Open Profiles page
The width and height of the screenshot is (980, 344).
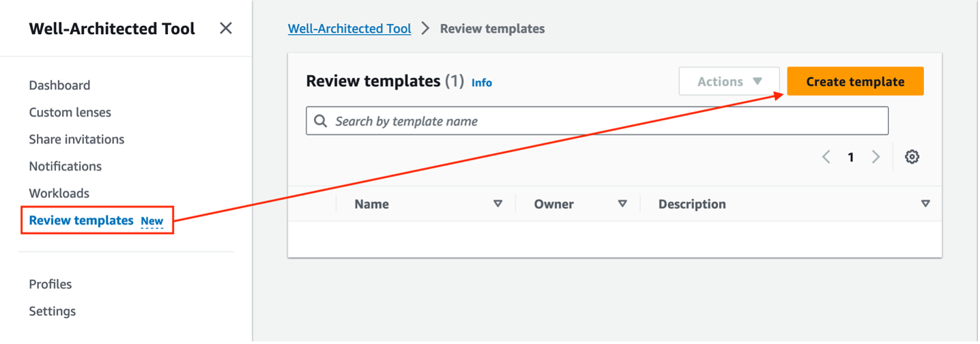(x=50, y=285)
